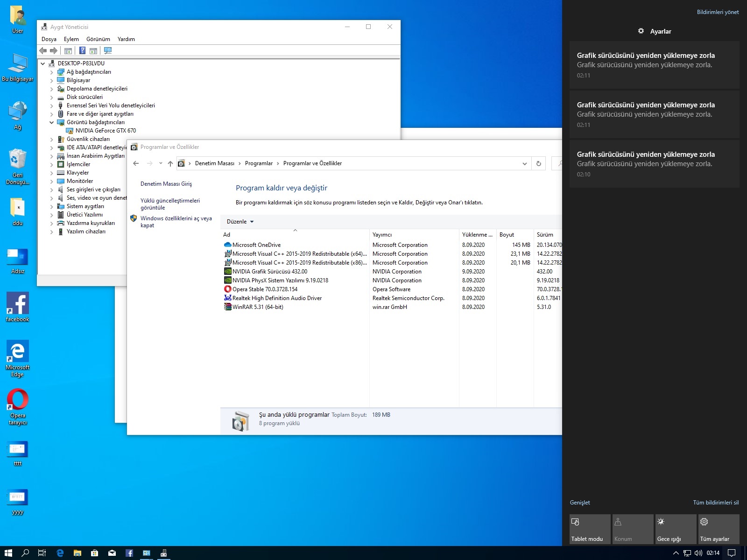
Task: Click Bildirimleri yönet link
Action: click(718, 12)
